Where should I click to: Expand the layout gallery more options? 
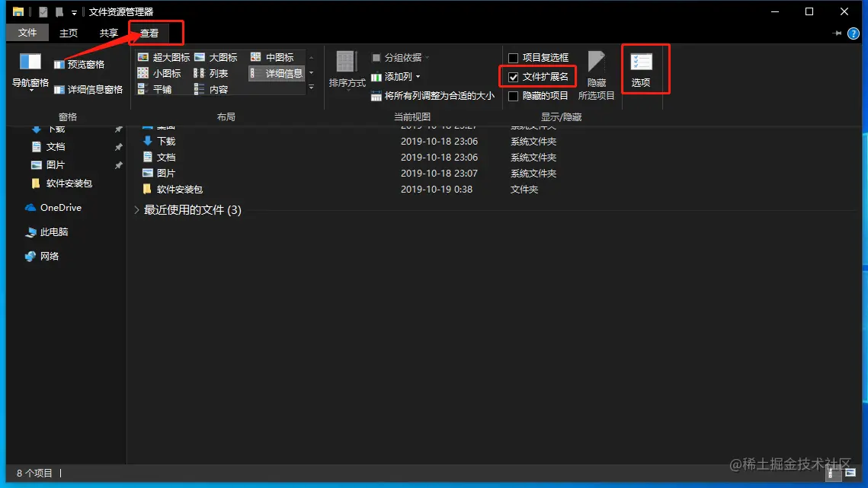[311, 88]
